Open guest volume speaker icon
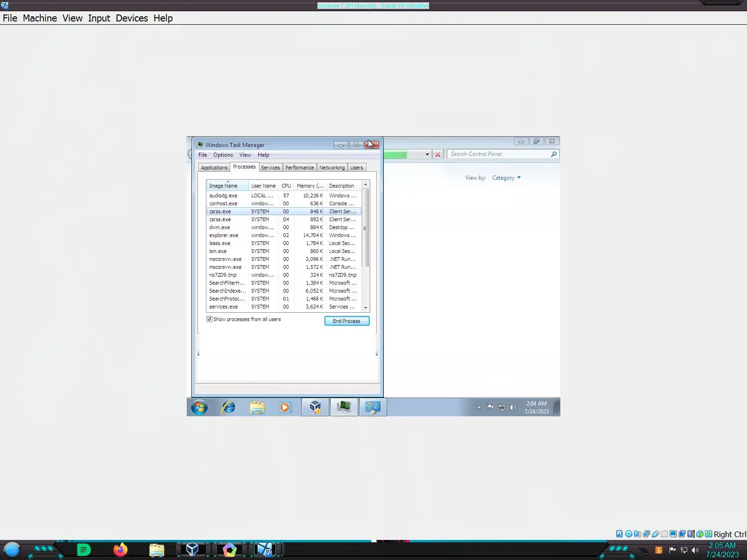The image size is (747, 560). coord(513,407)
